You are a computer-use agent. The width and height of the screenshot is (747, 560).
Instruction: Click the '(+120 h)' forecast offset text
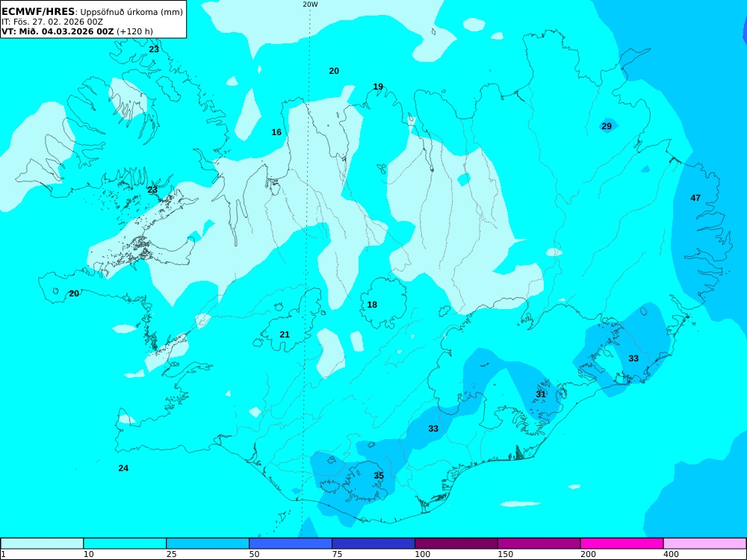tap(134, 31)
